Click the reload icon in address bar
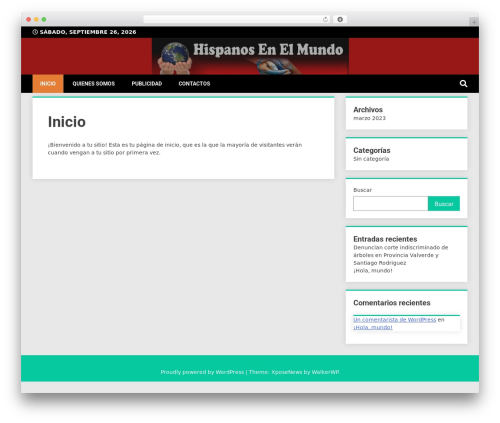The image size is (500, 423). 325,20
